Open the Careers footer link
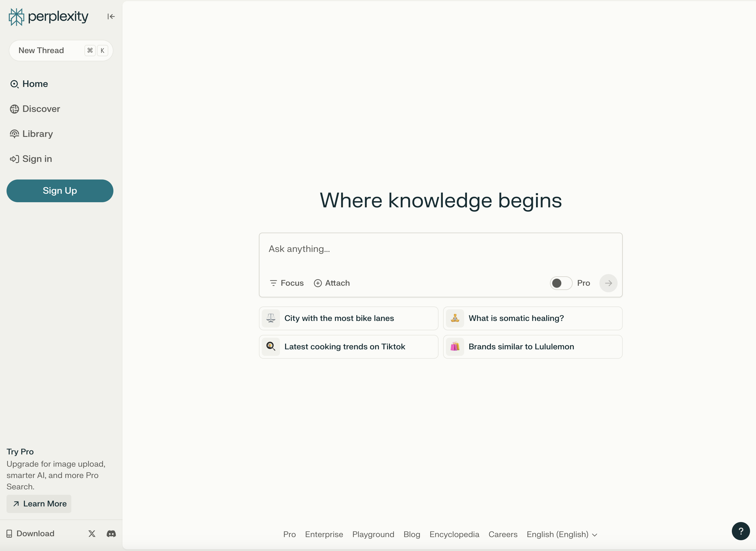 coord(503,534)
